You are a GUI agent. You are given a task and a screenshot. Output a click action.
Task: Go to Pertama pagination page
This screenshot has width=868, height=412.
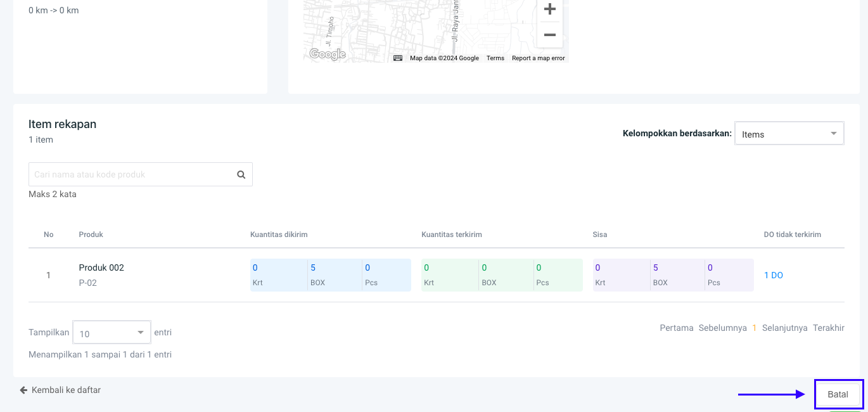676,328
